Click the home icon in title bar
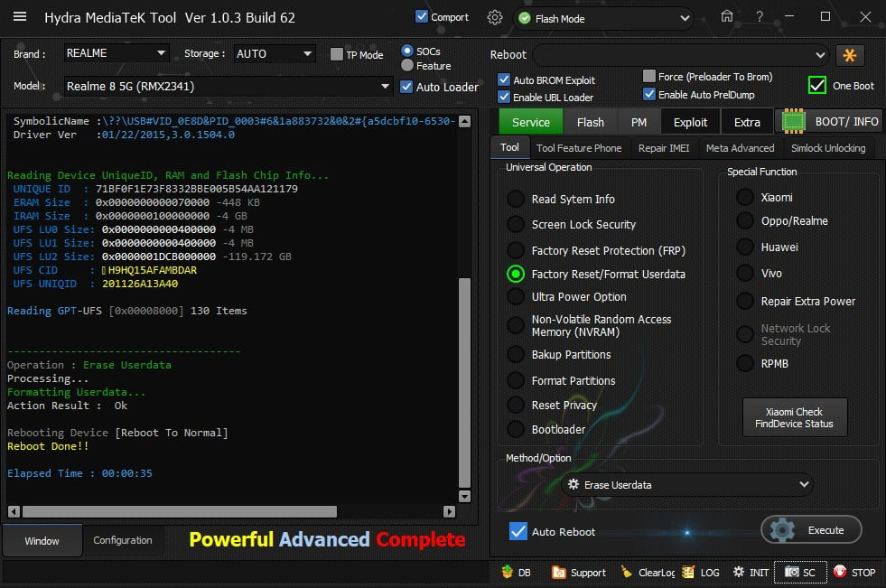This screenshot has width=886, height=588. [x=727, y=17]
